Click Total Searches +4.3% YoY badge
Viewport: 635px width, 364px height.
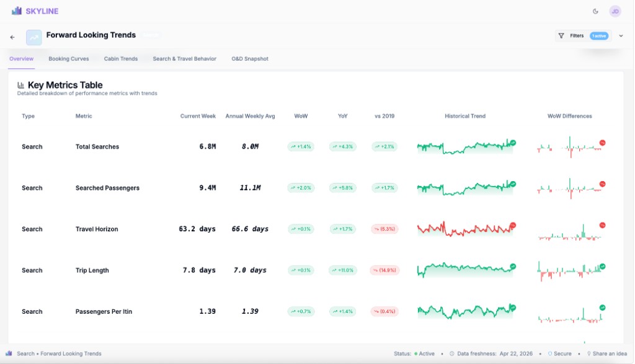(x=342, y=146)
